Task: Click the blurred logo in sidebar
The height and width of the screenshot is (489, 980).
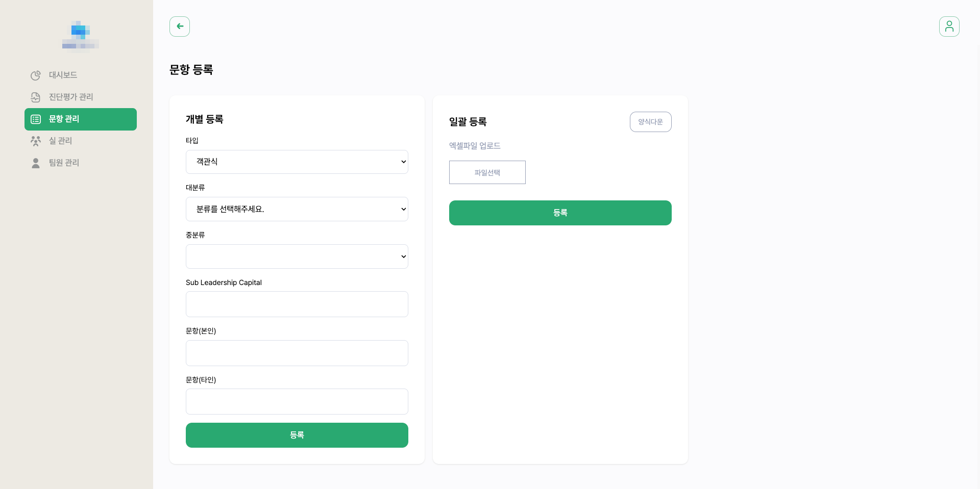Action: (81, 37)
